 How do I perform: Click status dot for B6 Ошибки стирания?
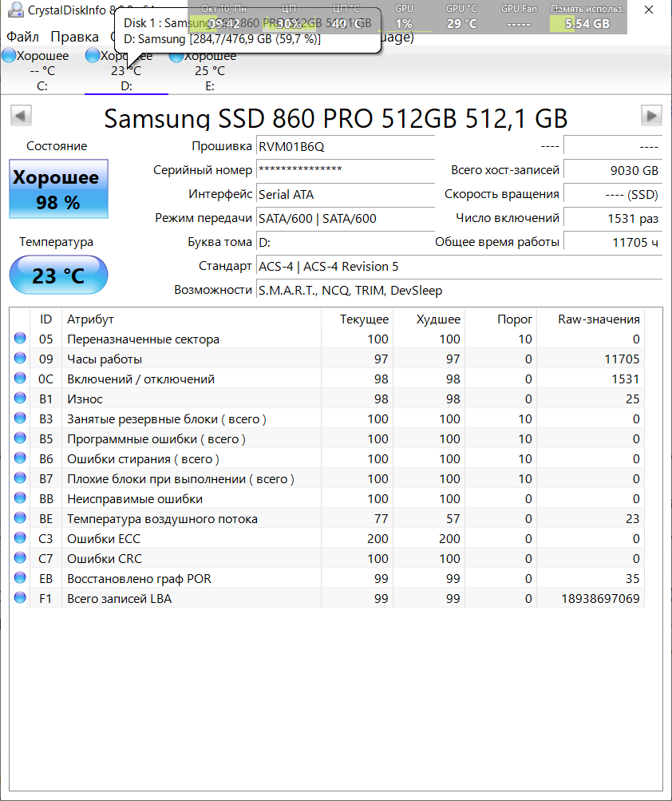[x=20, y=458]
